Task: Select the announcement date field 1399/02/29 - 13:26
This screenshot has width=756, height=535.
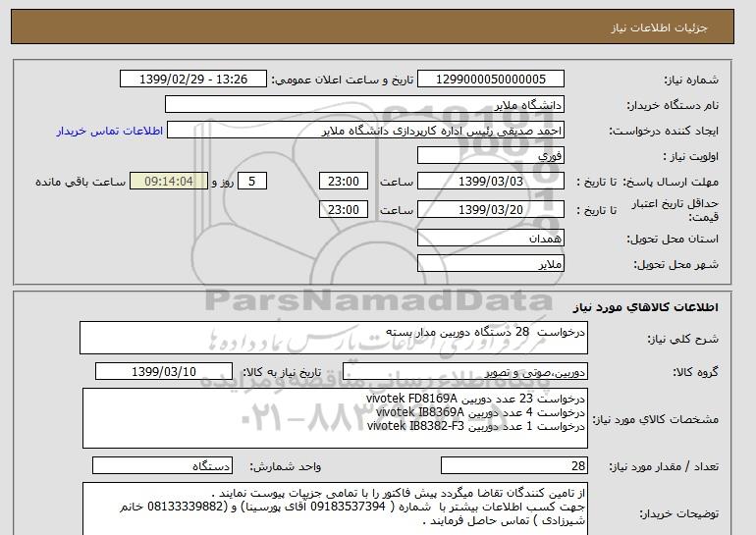Action: tap(192, 80)
